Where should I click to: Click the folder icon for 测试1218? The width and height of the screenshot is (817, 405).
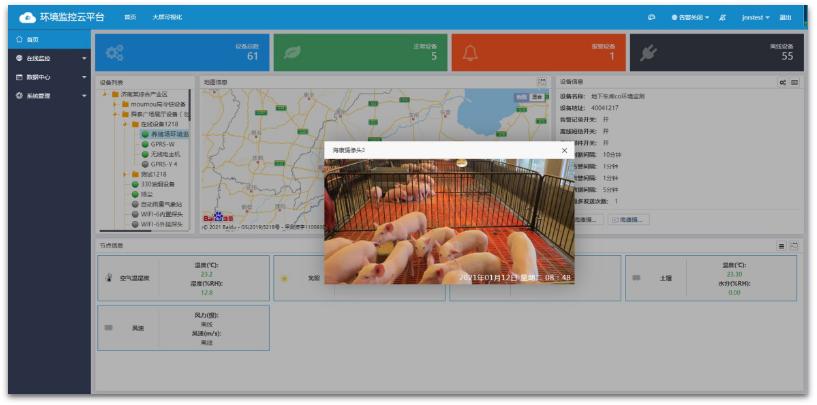coord(135,174)
